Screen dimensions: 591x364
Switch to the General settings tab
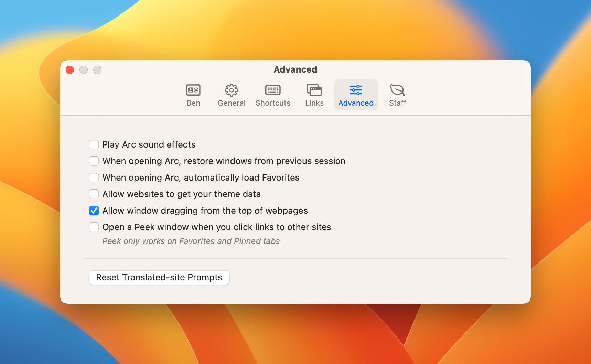[232, 95]
